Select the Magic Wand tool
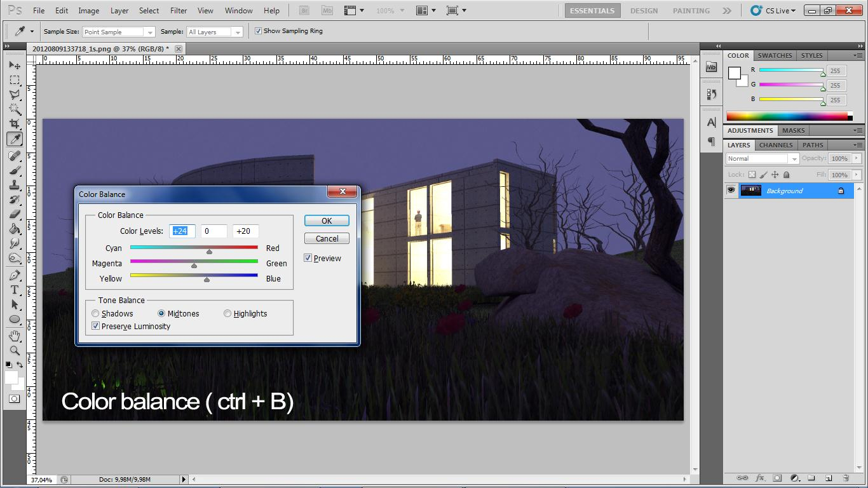Viewport: 868px width, 488px height. coord(15,109)
